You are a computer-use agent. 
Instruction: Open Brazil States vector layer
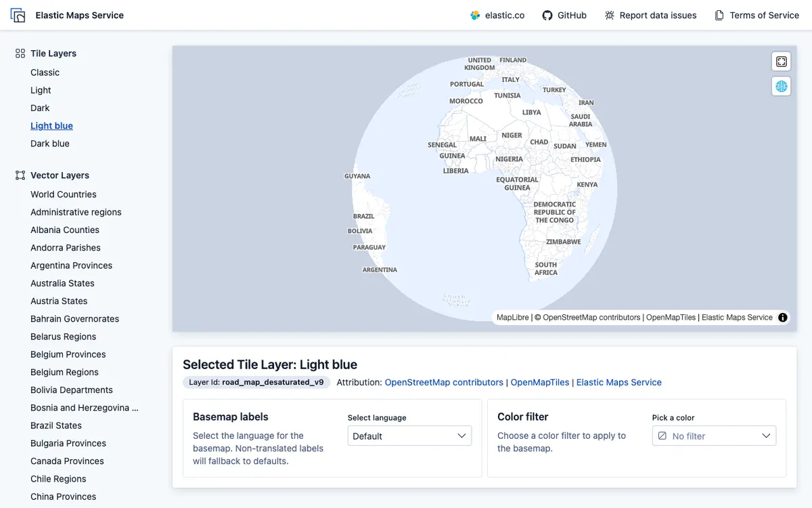(56, 425)
